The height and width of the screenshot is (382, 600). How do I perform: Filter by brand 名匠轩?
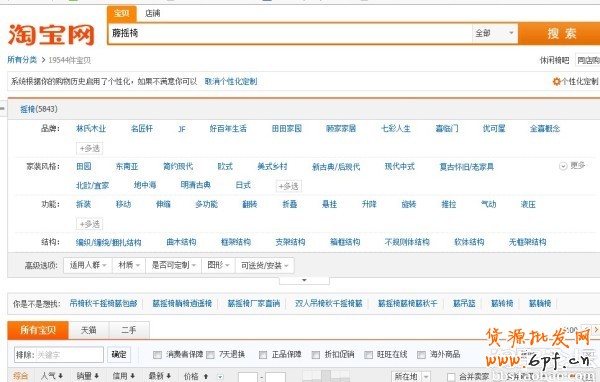click(x=142, y=129)
